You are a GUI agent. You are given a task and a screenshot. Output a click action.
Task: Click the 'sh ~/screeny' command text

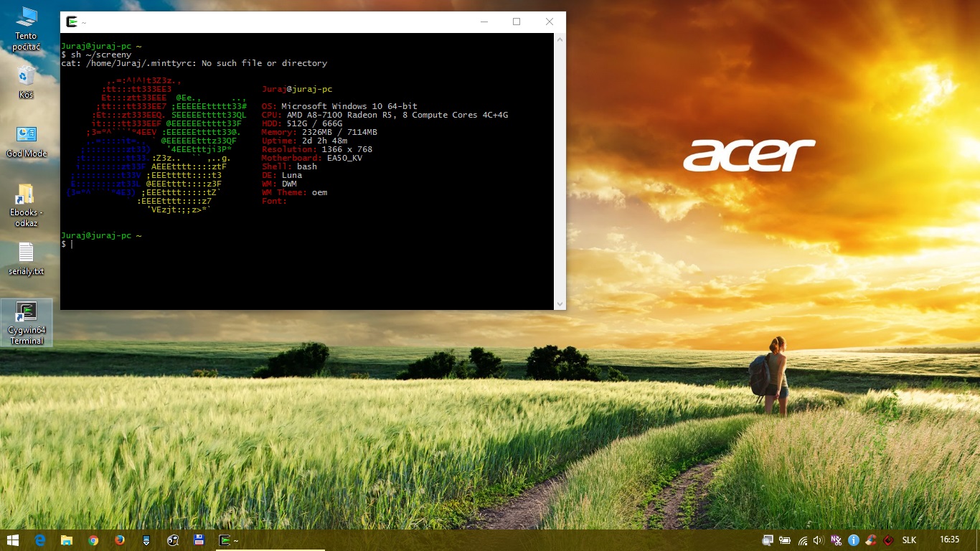pos(101,55)
